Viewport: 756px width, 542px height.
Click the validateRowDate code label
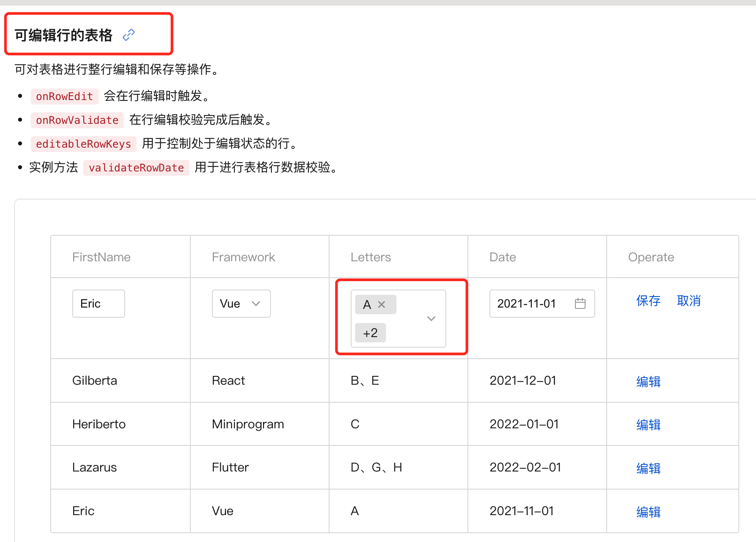click(136, 168)
